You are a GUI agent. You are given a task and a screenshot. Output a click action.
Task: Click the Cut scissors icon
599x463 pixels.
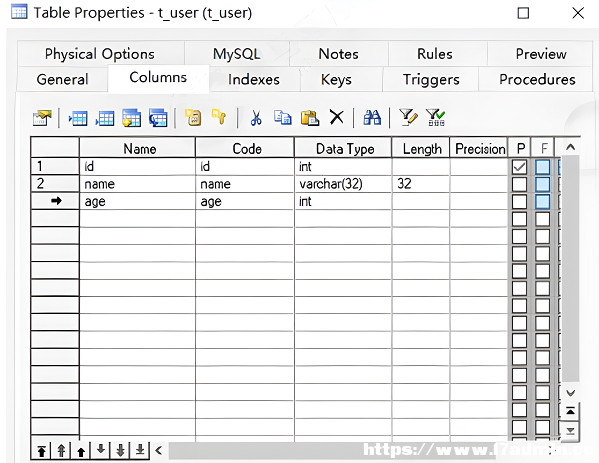256,118
